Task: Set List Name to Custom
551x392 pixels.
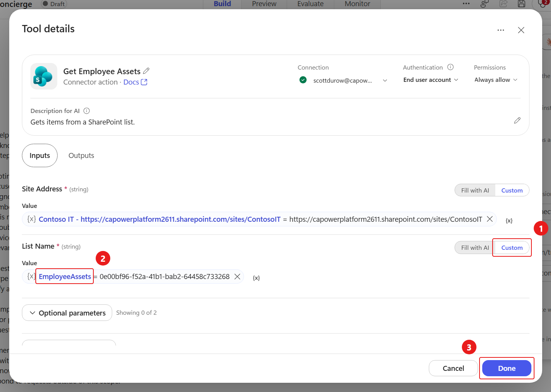Action: [x=512, y=247]
